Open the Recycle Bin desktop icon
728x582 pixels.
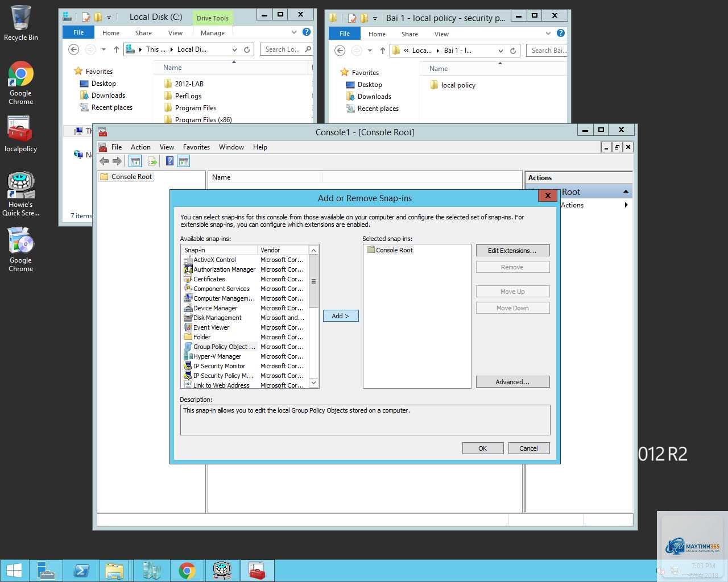[x=21, y=23]
